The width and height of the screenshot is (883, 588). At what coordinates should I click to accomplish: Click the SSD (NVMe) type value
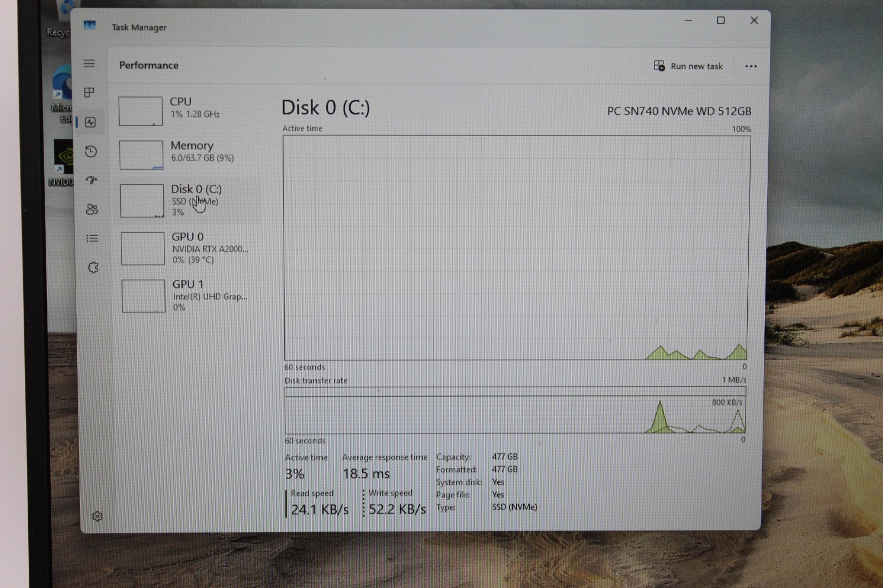coord(514,507)
